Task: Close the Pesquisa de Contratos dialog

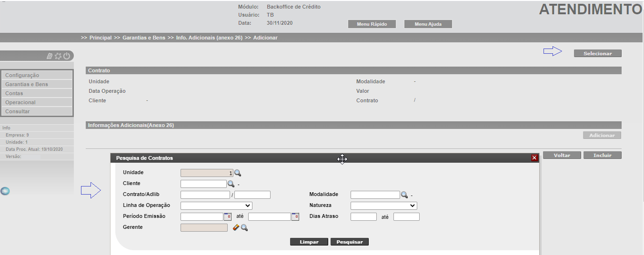Action: [x=534, y=158]
